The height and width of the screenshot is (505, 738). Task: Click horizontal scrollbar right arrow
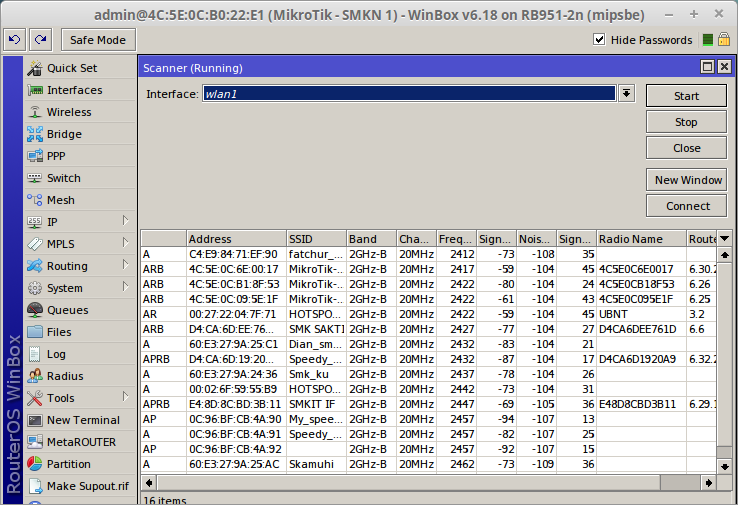[709, 482]
